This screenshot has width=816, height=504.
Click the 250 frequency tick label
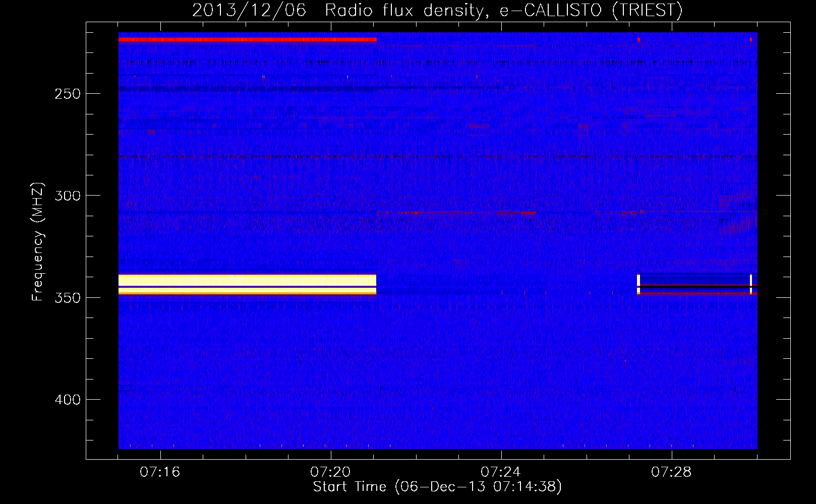68,94
